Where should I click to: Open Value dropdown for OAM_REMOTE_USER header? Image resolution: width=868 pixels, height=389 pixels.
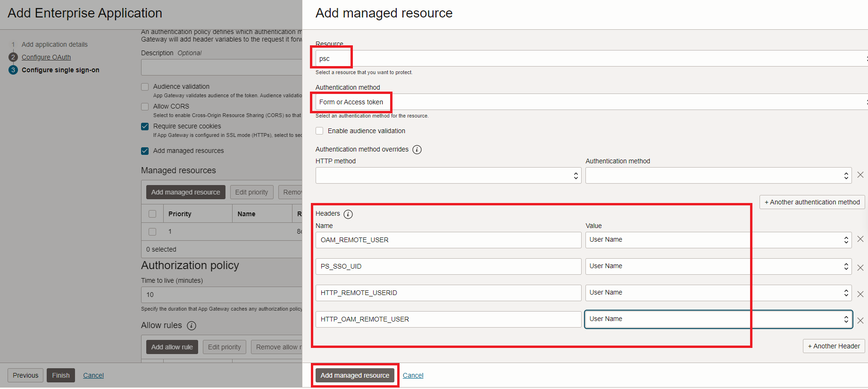718,240
